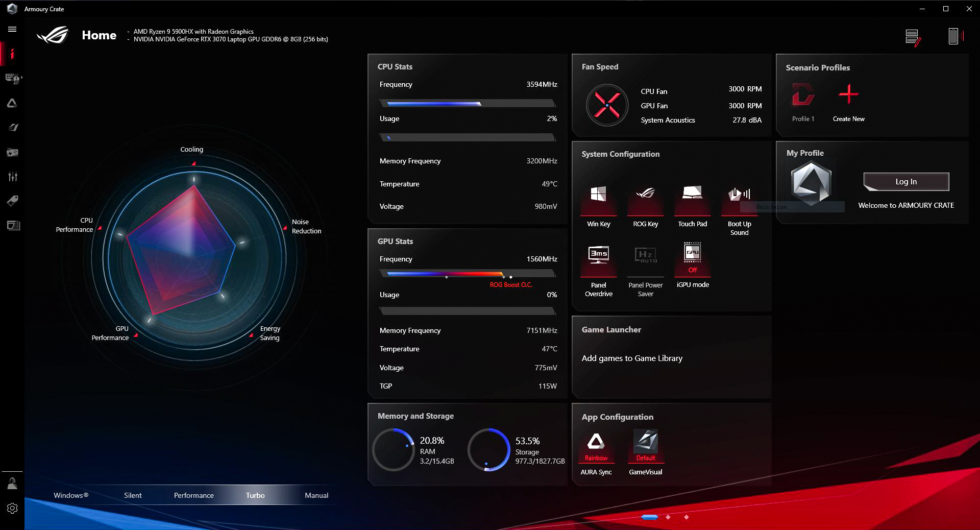Open the hamburger menu in the sidebar
This screenshot has width=980, height=530.
(x=12, y=30)
